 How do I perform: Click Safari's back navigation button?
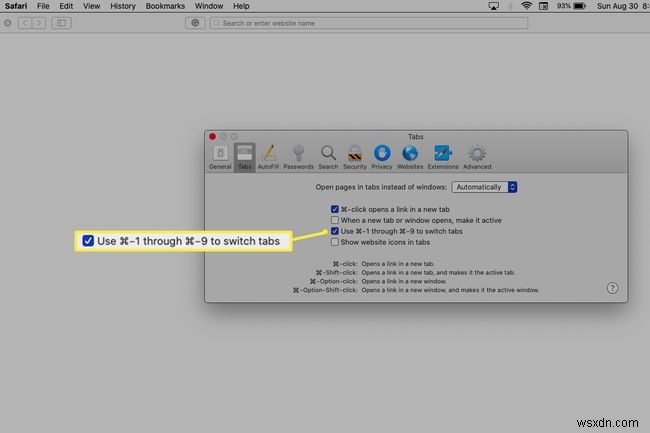(x=24, y=23)
